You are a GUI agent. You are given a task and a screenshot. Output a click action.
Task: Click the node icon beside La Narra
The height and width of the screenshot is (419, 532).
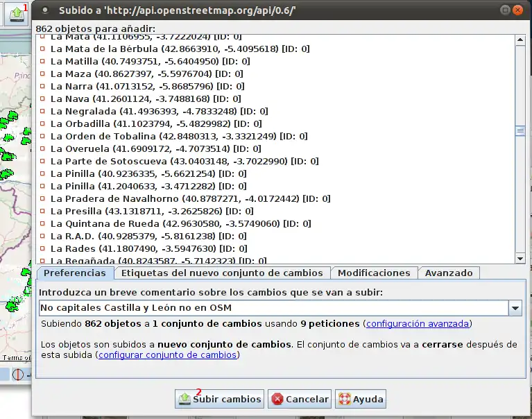pos(42,87)
